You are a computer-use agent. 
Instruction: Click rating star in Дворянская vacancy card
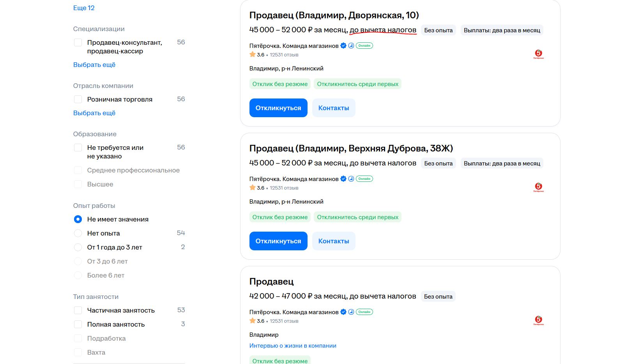click(253, 55)
